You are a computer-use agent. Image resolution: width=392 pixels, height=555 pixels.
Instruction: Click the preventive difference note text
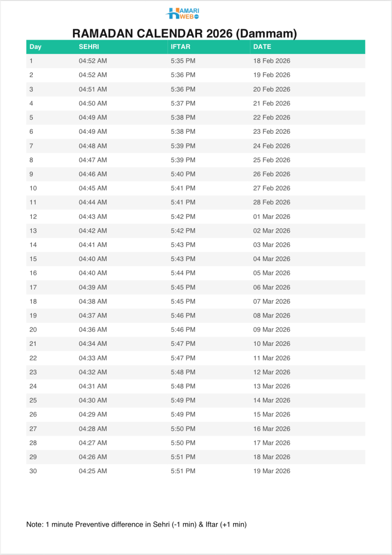click(136, 525)
